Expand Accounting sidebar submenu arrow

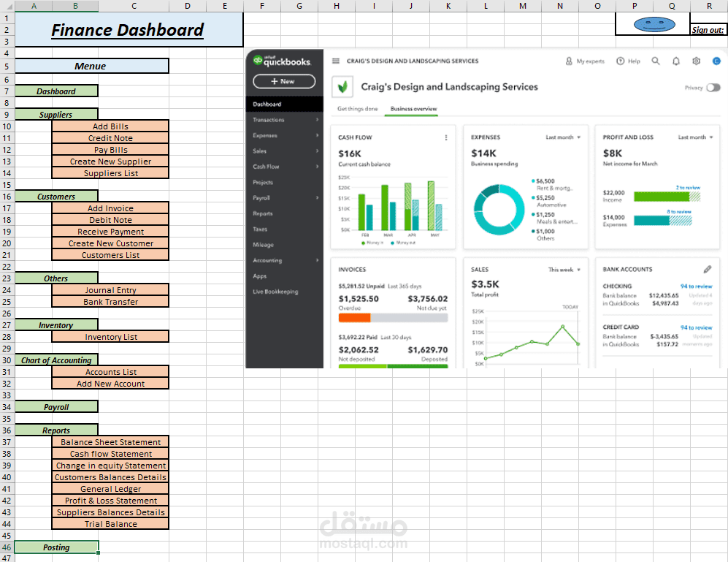[x=317, y=260]
